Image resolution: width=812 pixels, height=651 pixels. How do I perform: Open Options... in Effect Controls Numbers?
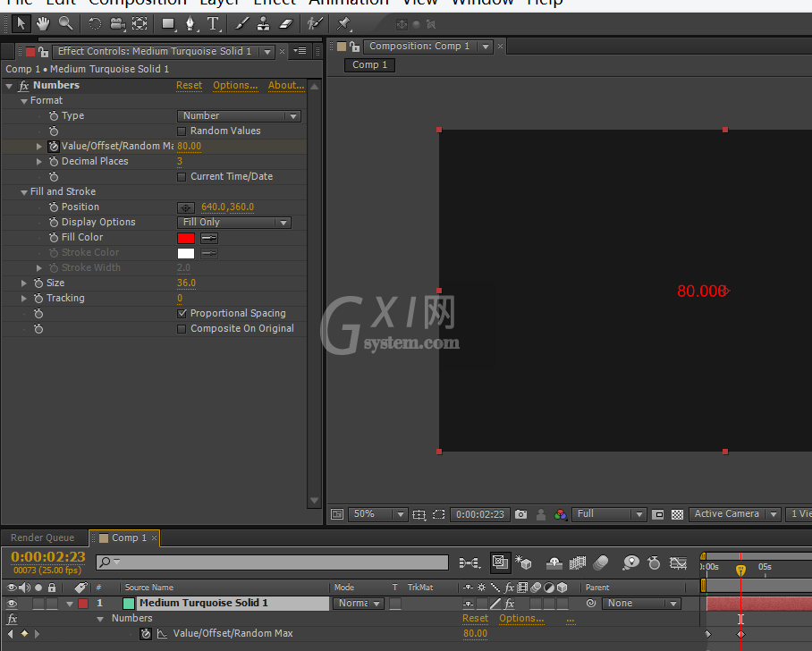pyautogui.click(x=235, y=86)
